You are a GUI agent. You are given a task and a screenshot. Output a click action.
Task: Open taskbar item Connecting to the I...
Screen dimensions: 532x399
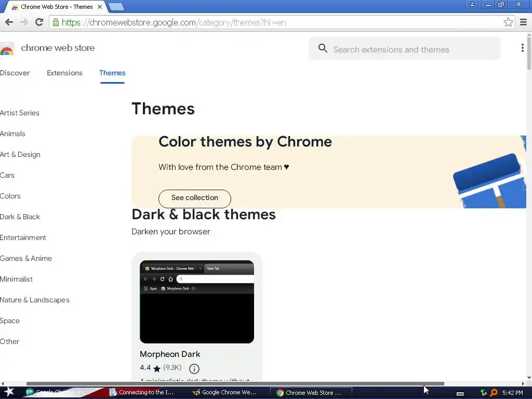142,393
